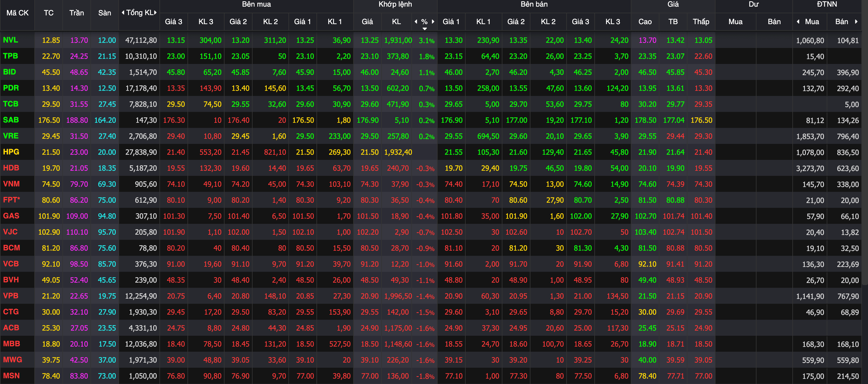Open TCB stock ticker

click(x=11, y=104)
